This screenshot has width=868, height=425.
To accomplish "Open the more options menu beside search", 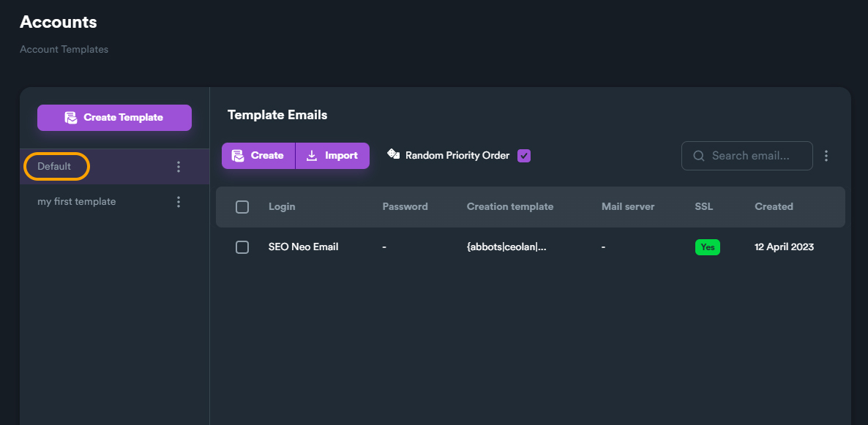I will point(826,156).
